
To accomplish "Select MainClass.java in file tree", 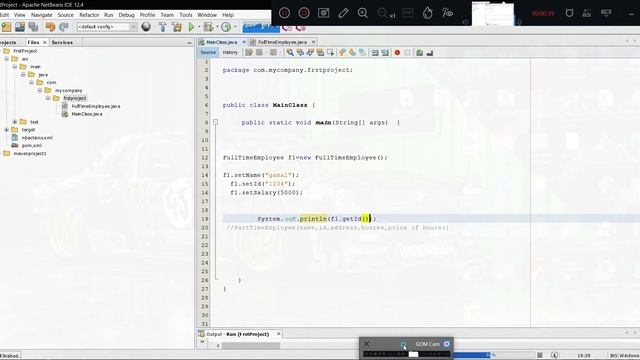I will click(87, 114).
